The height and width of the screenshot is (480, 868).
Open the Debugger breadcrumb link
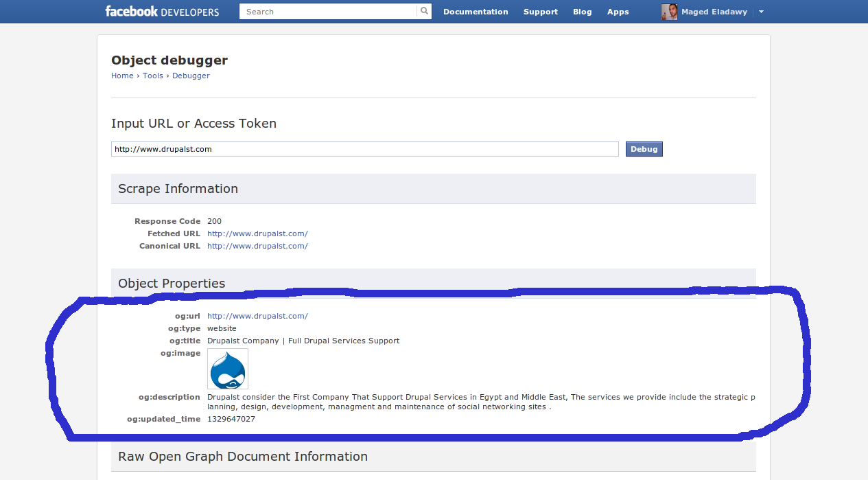tap(191, 76)
